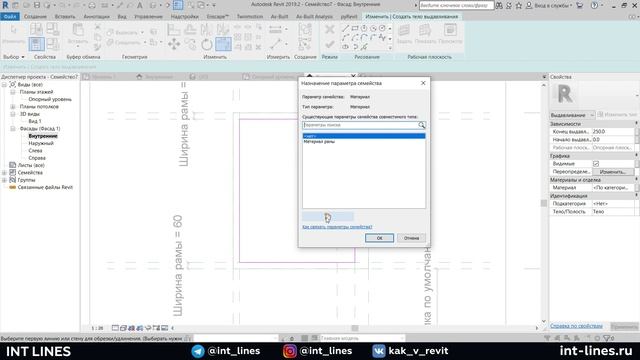Open the Вставить ribbon tab
This screenshot has width=640, height=360.
click(65, 16)
